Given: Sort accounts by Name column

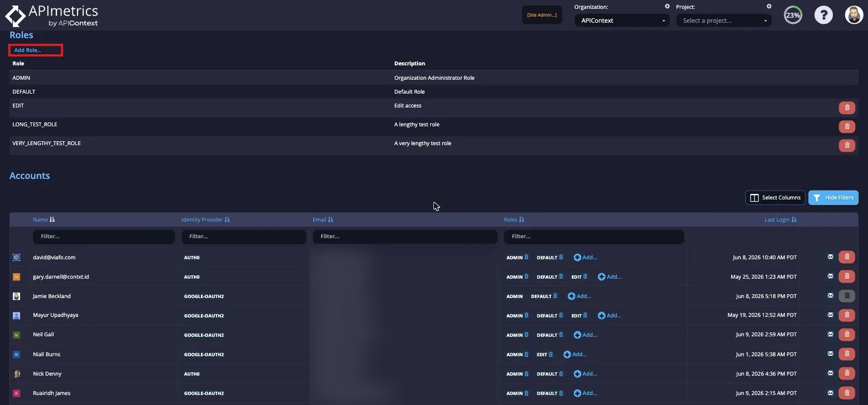Looking at the screenshot, I should tap(44, 219).
